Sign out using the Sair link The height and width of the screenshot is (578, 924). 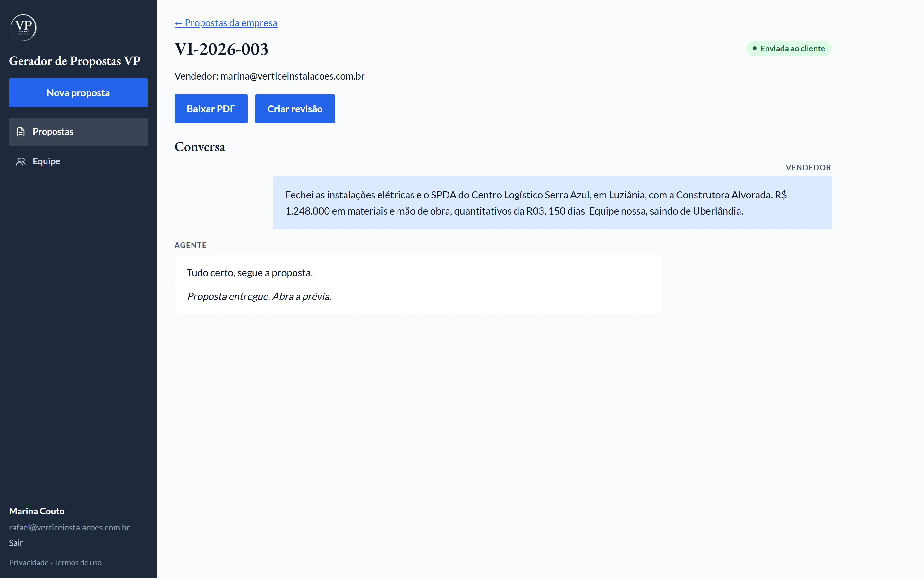[16, 543]
